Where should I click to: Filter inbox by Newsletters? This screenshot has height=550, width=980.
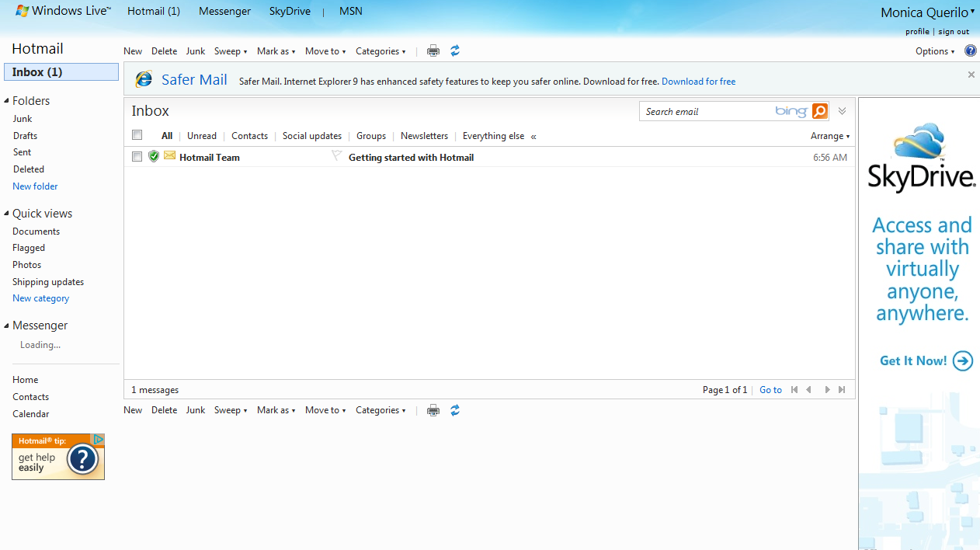(x=424, y=136)
